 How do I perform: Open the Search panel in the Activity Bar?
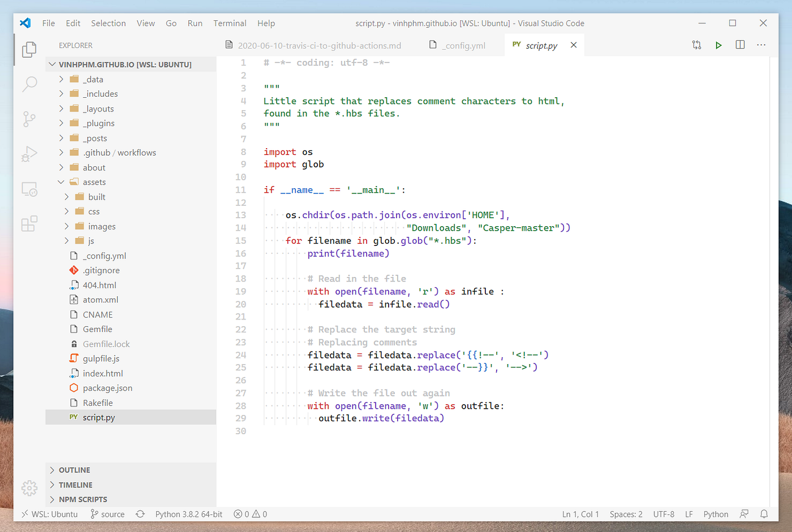tap(28, 84)
